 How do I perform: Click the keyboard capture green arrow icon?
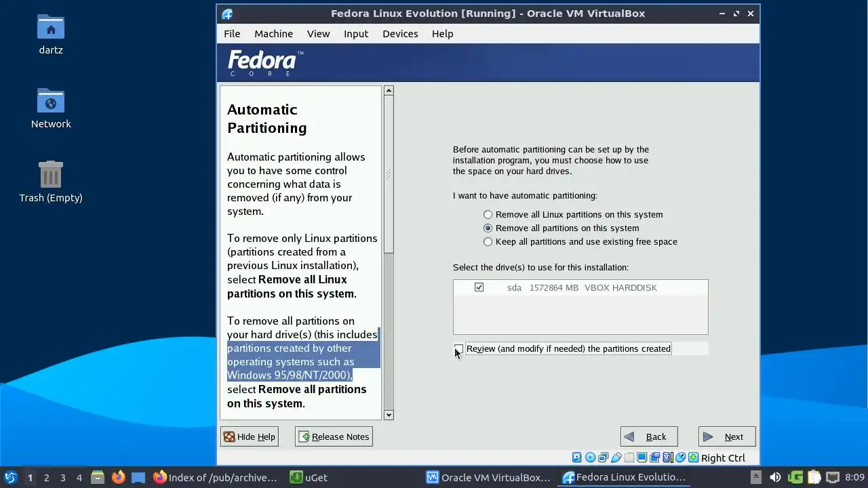pyautogui.click(x=693, y=457)
